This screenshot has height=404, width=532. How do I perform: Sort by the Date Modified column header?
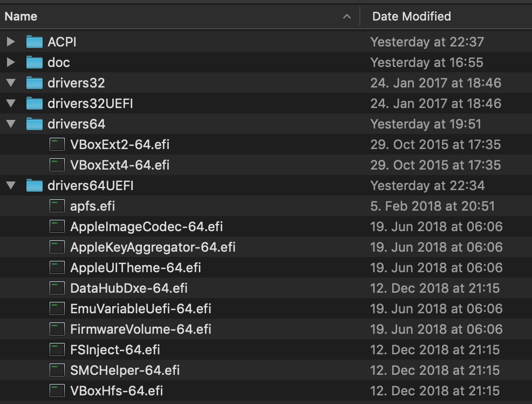pyautogui.click(x=412, y=16)
